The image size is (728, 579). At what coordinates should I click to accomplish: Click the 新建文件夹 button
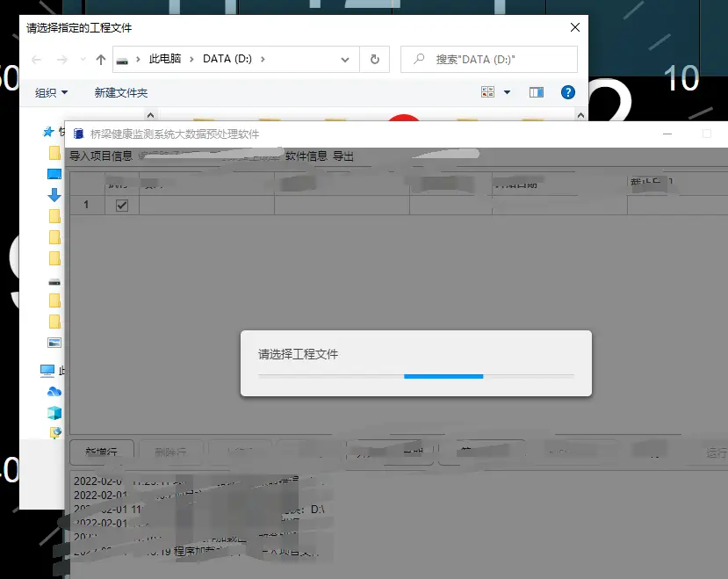121,93
